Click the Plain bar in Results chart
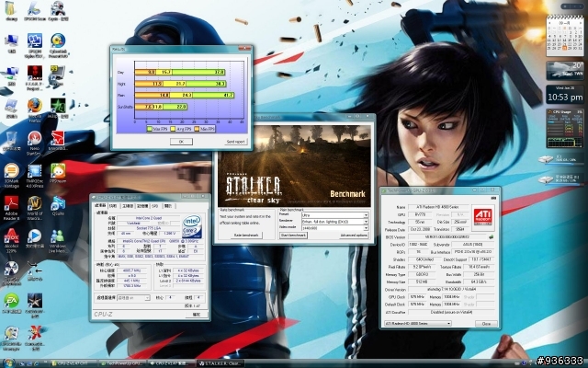Screen dimensions: 588x368 [185, 96]
